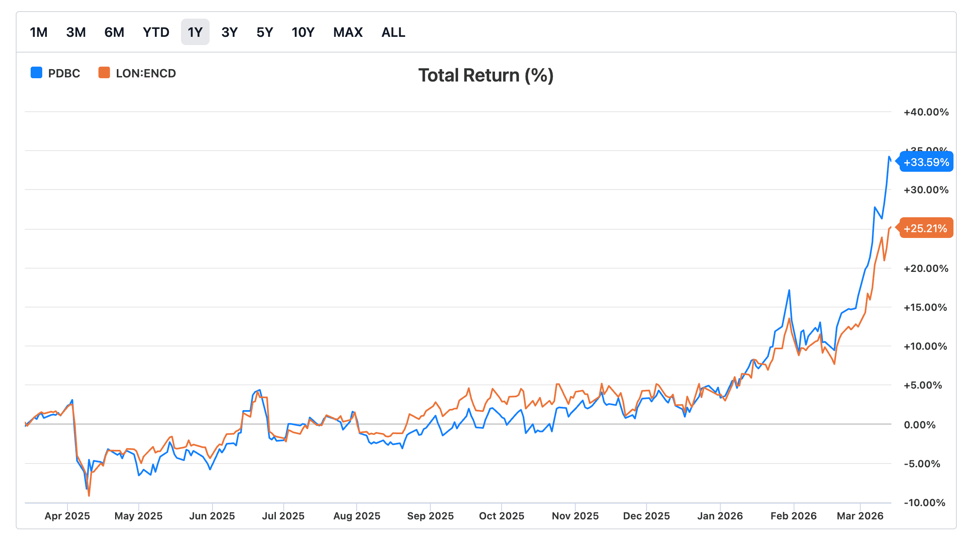980x538 pixels.
Task: Choose the 6M range button
Action: 114,32
